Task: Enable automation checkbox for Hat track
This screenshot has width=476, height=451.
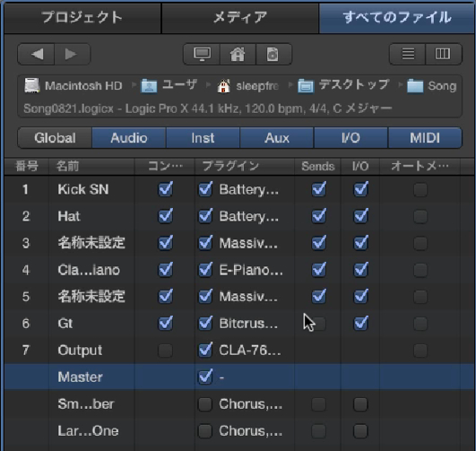Action: coord(420,217)
